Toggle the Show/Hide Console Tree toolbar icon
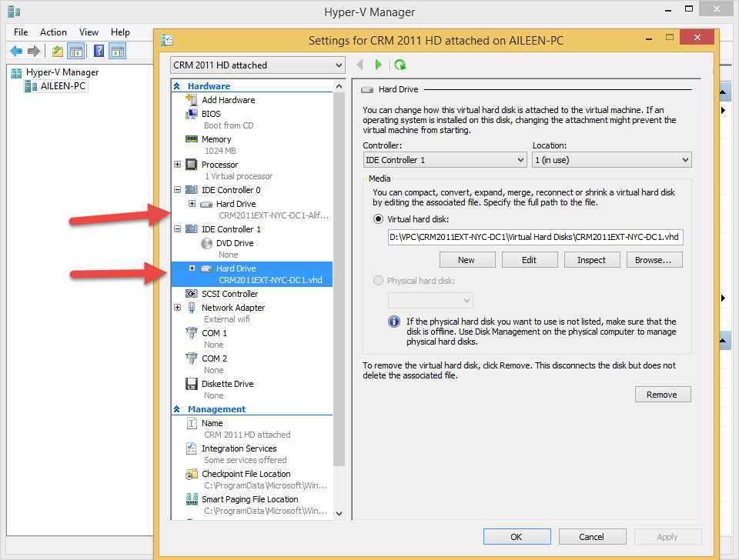This screenshot has height=560, width=739. click(76, 51)
